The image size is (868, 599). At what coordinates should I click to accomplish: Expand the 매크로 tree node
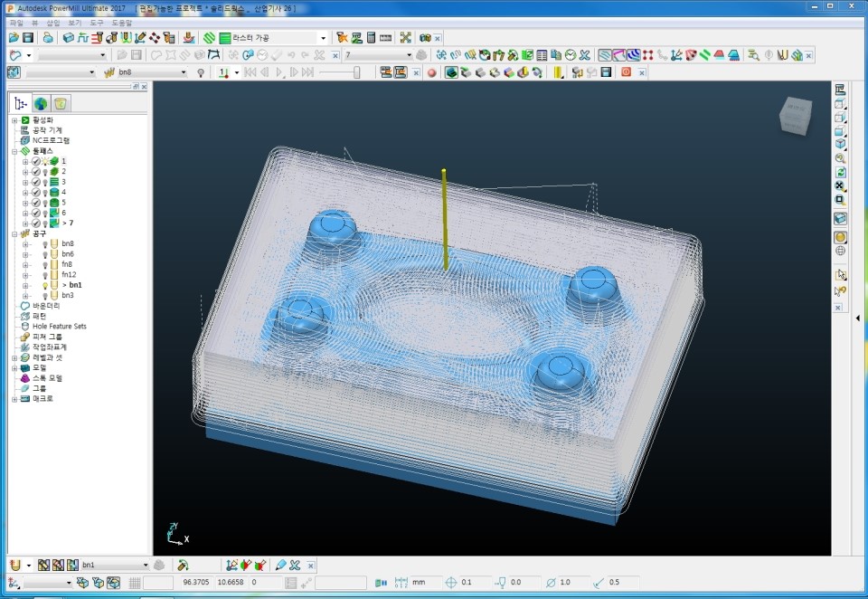click(14, 399)
